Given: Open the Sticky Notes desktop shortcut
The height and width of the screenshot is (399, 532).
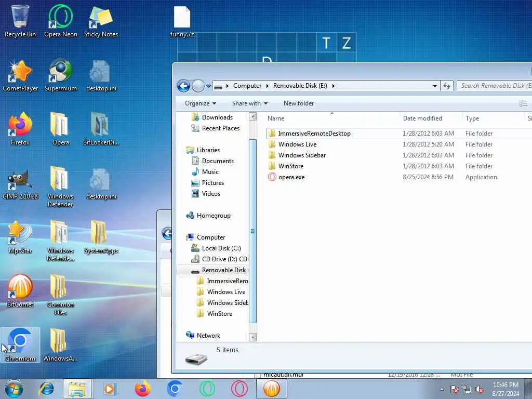Looking at the screenshot, I should click(x=101, y=21).
